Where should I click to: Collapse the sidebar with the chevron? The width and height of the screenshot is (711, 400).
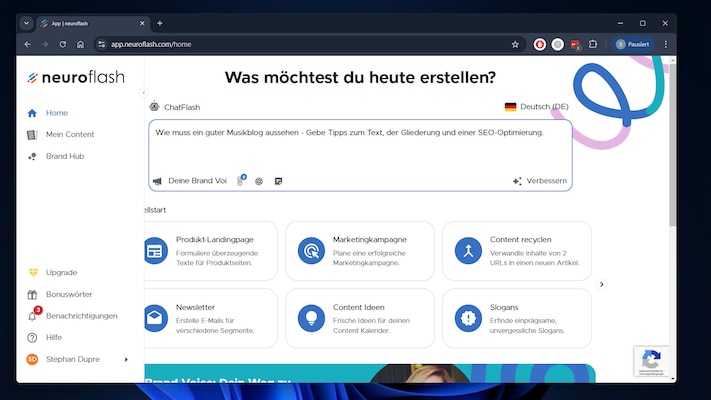pos(144,93)
